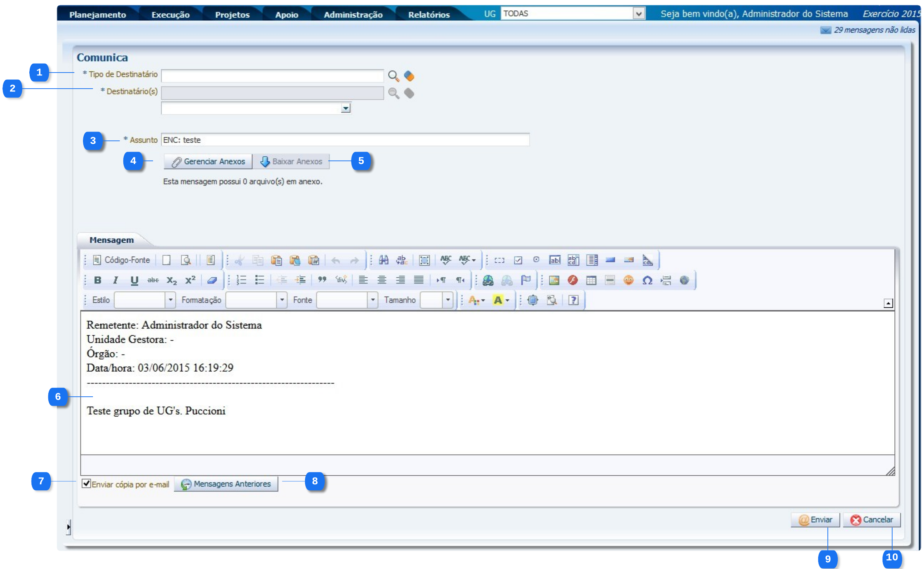Insert a numbered list
This screenshot has height=569, width=924.
click(x=241, y=280)
